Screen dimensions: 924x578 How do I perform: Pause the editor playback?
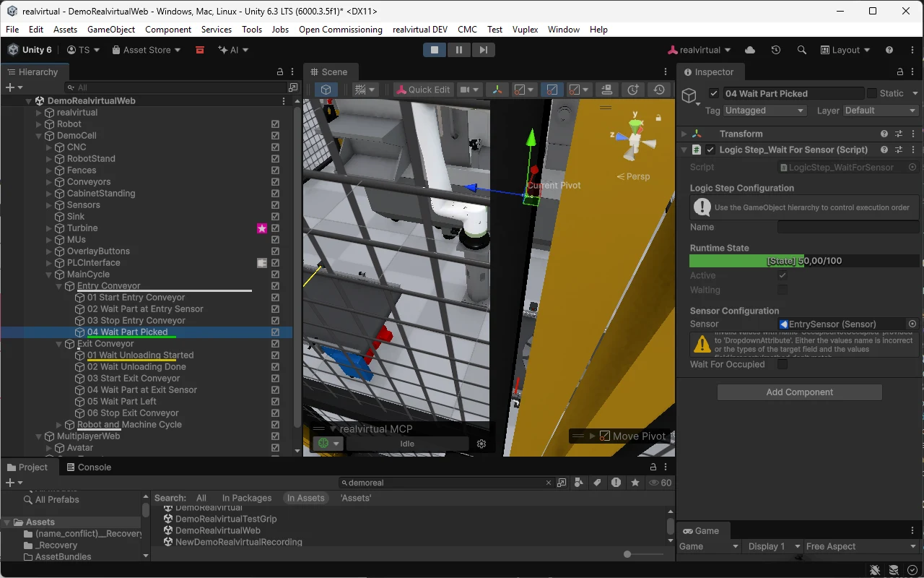[459, 50]
